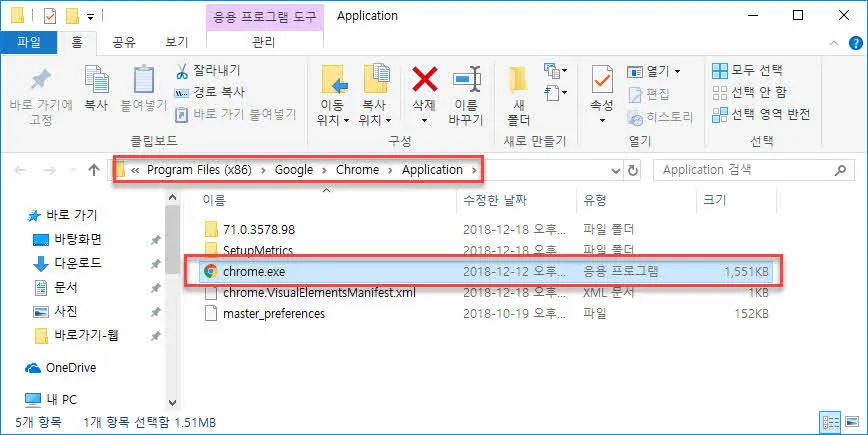Click 경로 복사 command
The height and width of the screenshot is (435, 868).
pos(209,92)
